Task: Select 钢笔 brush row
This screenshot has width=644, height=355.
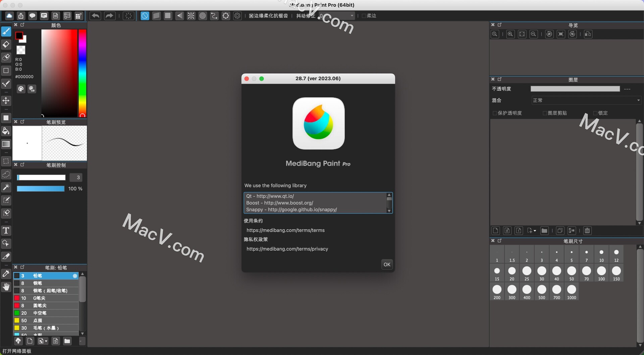Action: tap(46, 283)
